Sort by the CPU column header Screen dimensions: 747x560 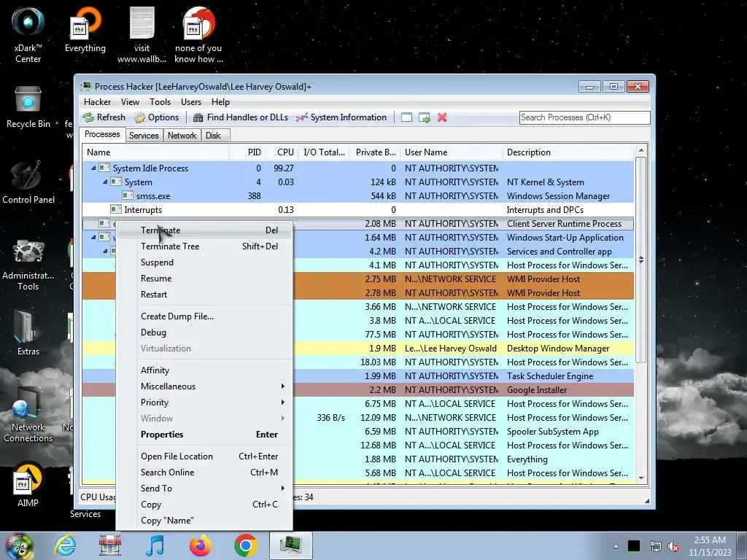point(281,152)
